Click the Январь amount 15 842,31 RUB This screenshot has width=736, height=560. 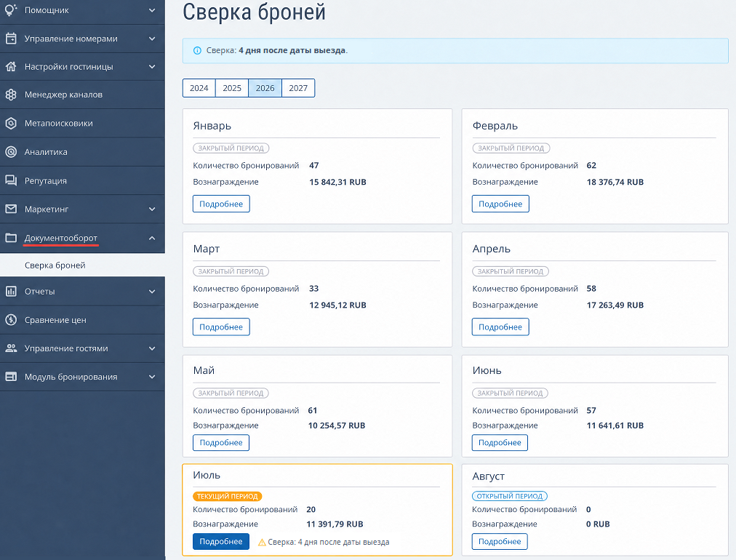click(337, 182)
